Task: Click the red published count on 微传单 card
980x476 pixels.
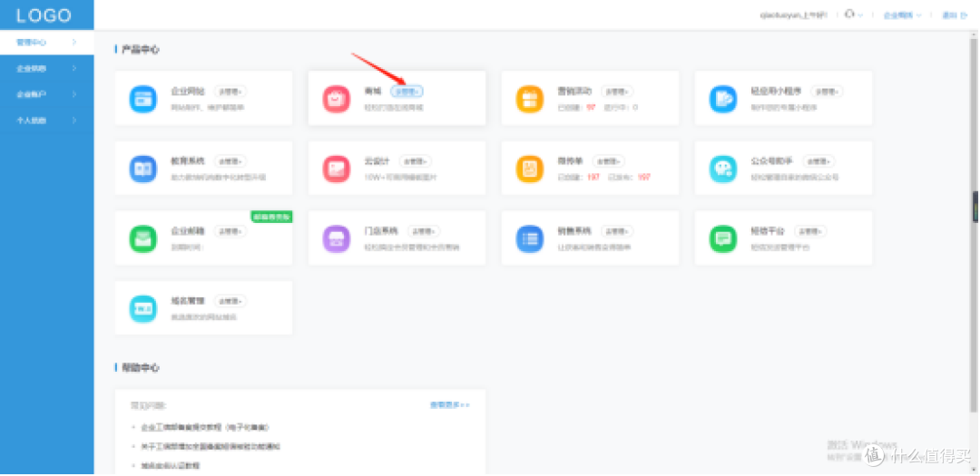Action: [x=643, y=178]
